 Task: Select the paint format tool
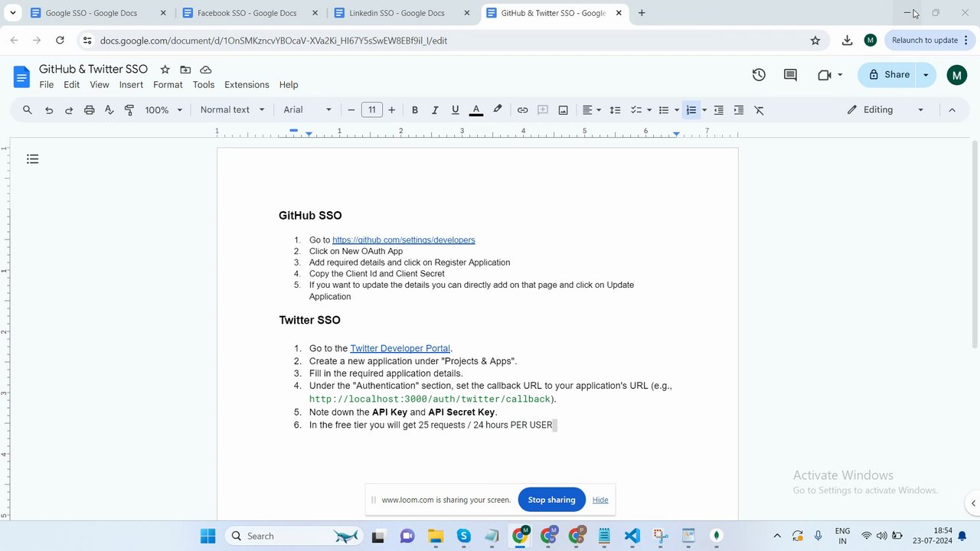point(129,110)
